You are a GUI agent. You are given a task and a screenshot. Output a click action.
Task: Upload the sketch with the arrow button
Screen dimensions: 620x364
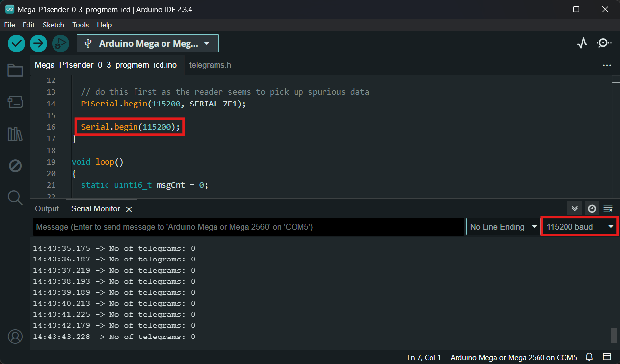click(x=38, y=44)
